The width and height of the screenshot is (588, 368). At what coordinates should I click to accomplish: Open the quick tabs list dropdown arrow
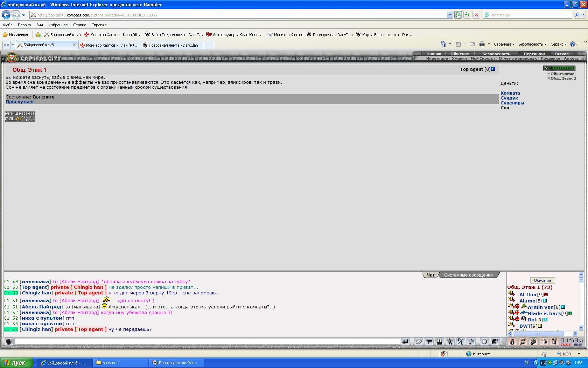pos(13,45)
